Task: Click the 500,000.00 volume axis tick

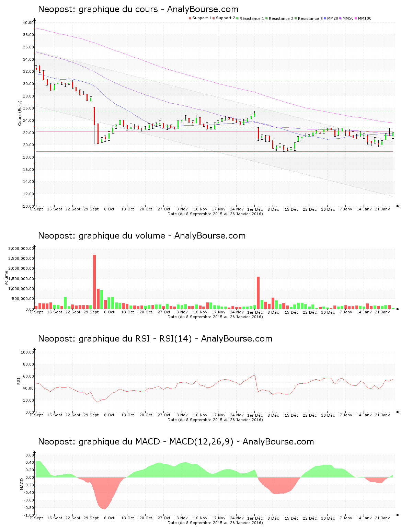Action: (x=23, y=299)
